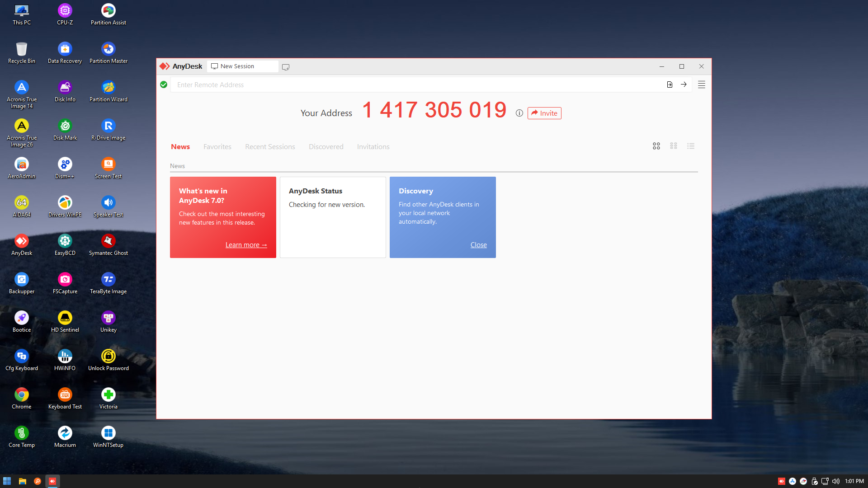This screenshot has height=488, width=868.
Task: Select FSCapture desktop icon
Action: click(x=65, y=283)
